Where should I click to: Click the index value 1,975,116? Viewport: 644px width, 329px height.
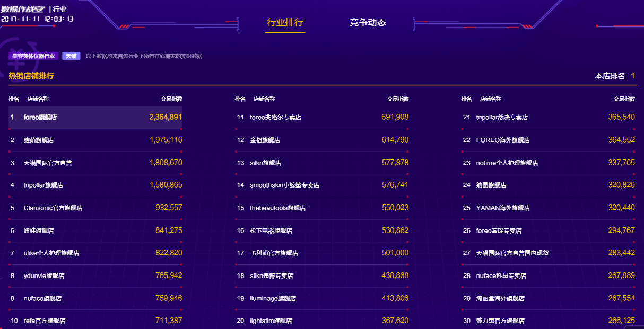[x=166, y=140]
